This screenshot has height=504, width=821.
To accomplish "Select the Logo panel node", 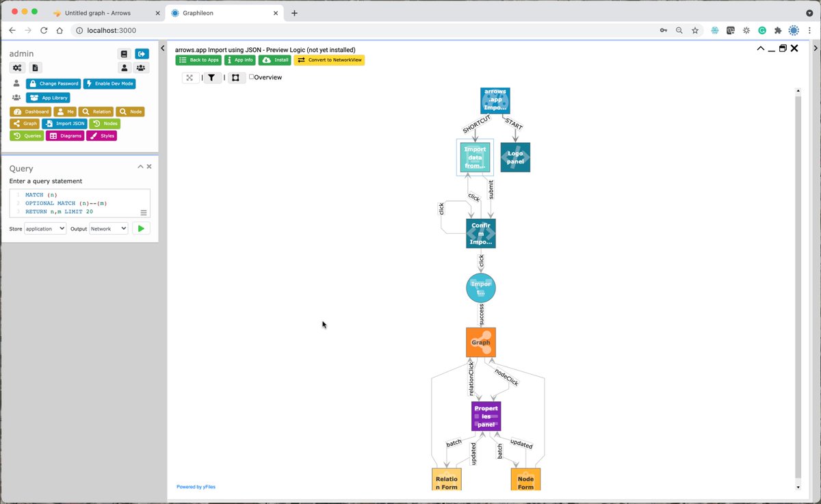I will click(x=515, y=157).
